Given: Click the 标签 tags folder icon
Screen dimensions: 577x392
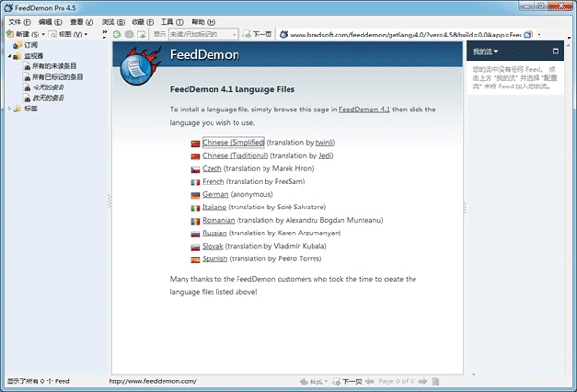Looking at the screenshot, I should pos(16,109).
